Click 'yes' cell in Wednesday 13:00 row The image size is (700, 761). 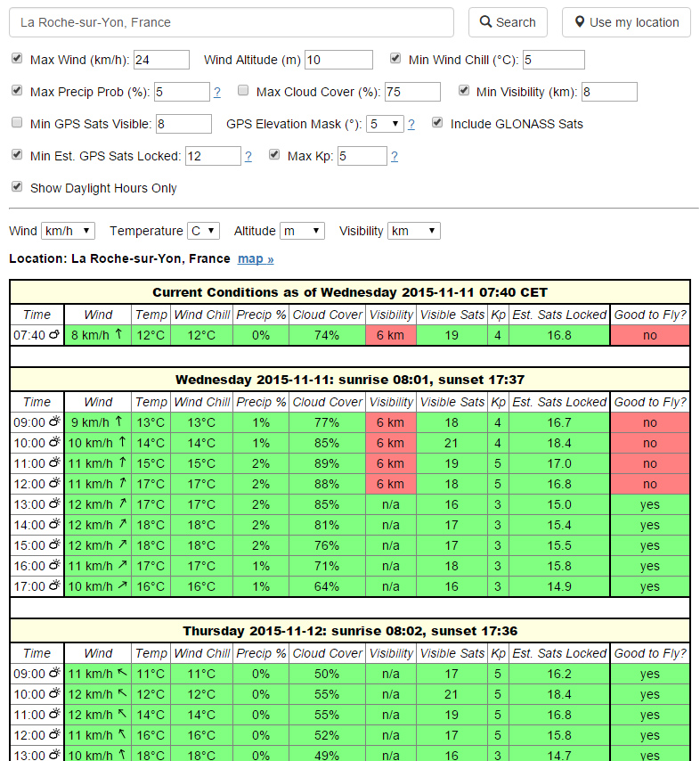click(x=649, y=504)
